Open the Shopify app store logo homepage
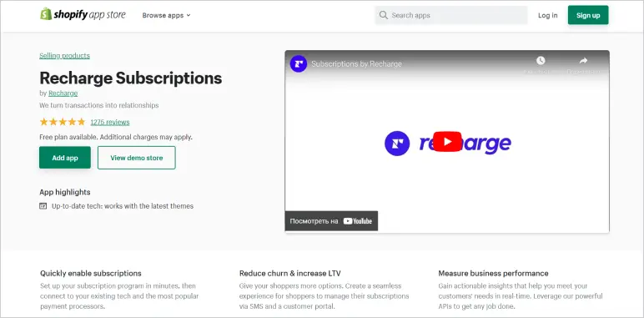This screenshot has height=318, width=644. 83,15
